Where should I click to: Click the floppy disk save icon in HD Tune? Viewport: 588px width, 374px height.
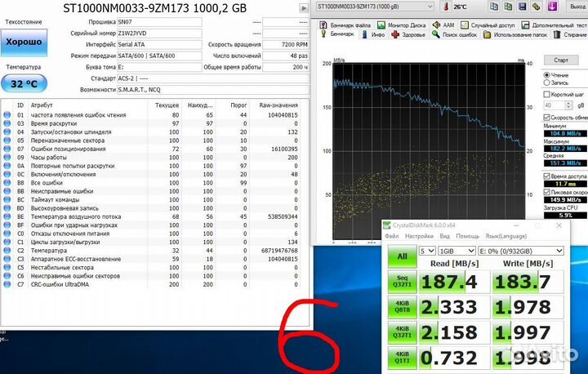point(522,7)
